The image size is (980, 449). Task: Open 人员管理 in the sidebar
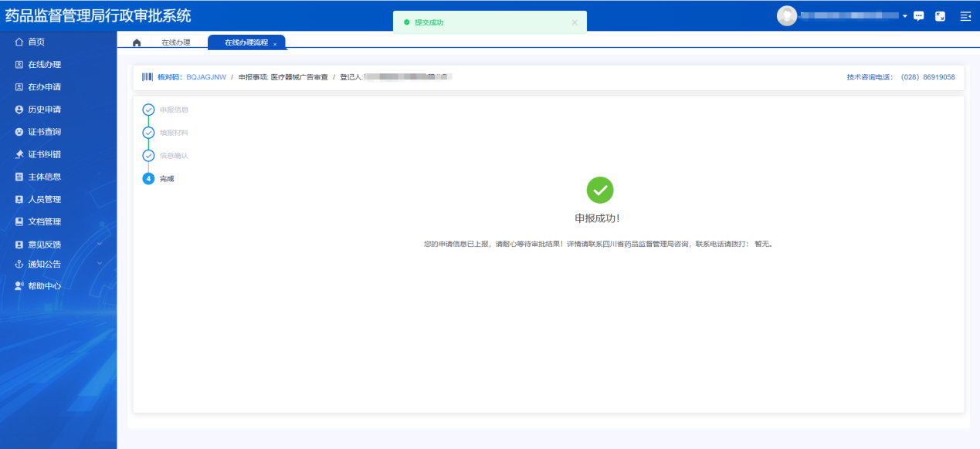pos(44,200)
